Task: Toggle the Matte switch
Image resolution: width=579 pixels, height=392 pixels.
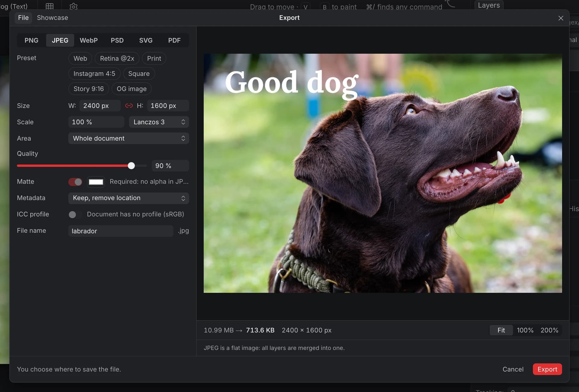Action: [x=75, y=182]
